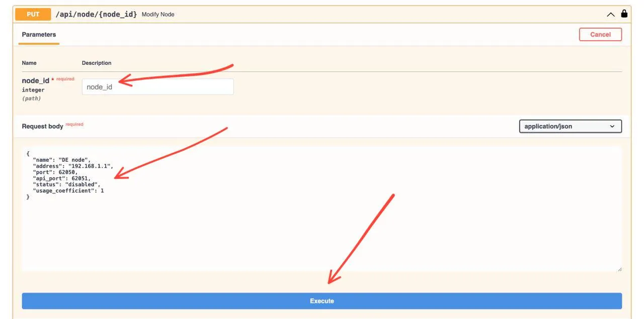Open the application/json content-type dropdown
The height and width of the screenshot is (319, 644).
[x=570, y=126]
